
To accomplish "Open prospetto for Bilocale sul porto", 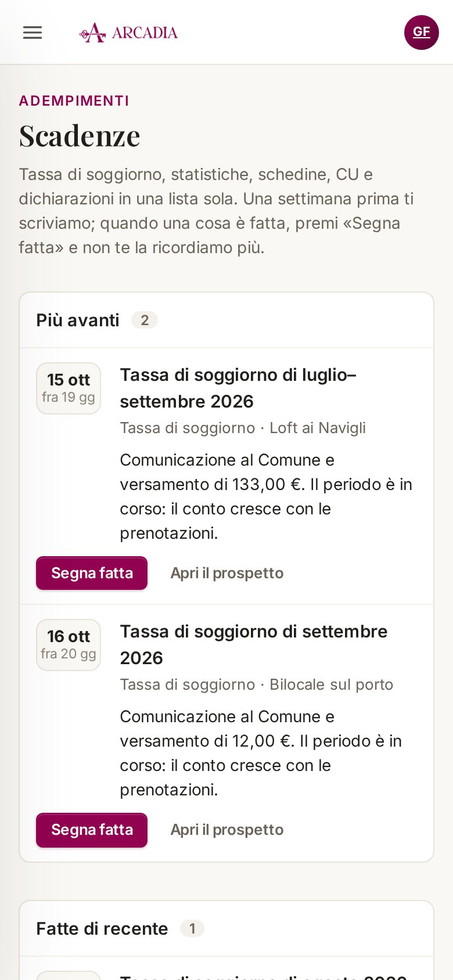I will pos(227,830).
